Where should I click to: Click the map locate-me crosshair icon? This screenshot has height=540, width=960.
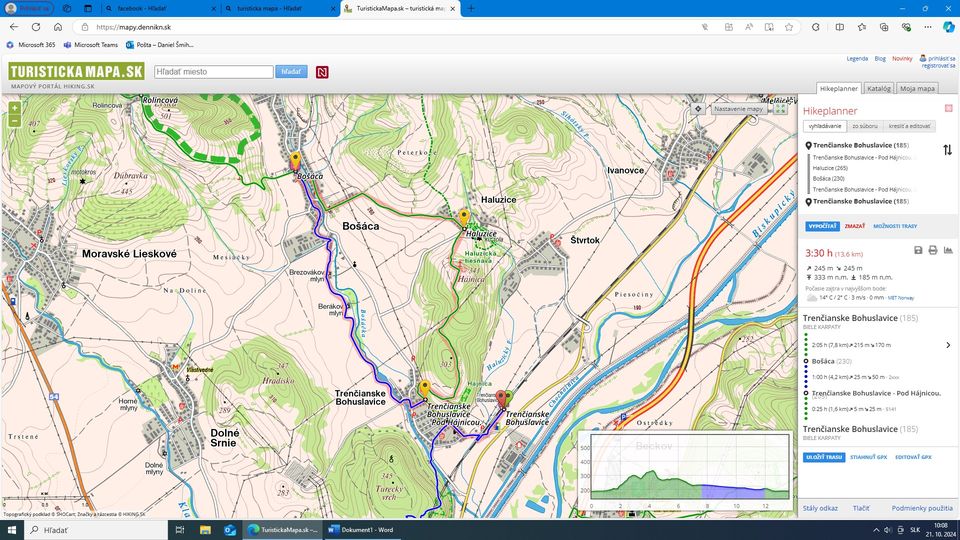698,108
